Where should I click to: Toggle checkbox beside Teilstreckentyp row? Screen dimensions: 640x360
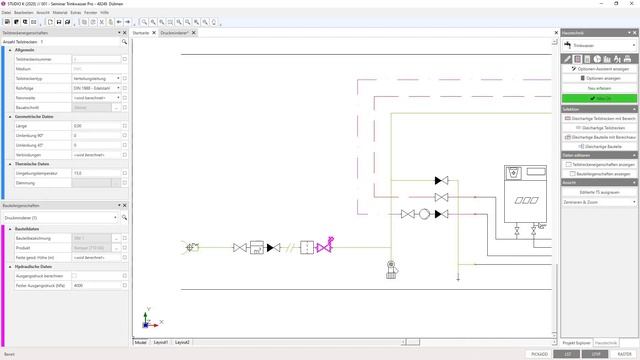(x=125, y=78)
